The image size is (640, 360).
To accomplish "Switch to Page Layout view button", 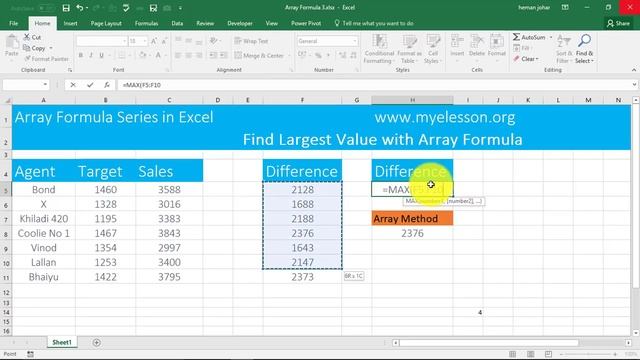I will coord(530,354).
